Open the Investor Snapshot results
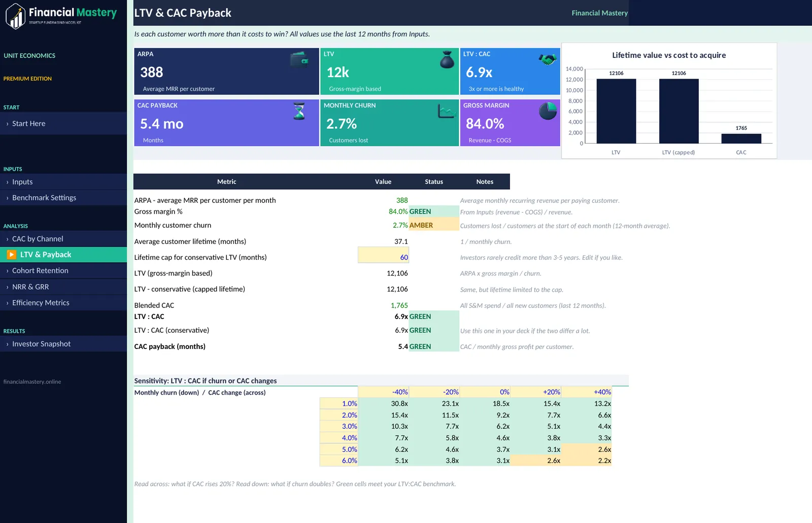 [63, 344]
